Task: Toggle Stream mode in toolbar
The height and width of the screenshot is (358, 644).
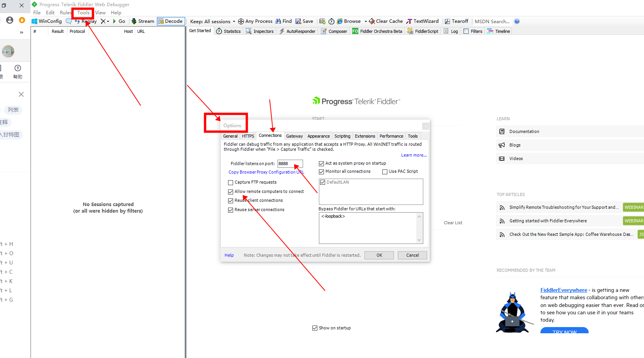Action: (x=143, y=21)
